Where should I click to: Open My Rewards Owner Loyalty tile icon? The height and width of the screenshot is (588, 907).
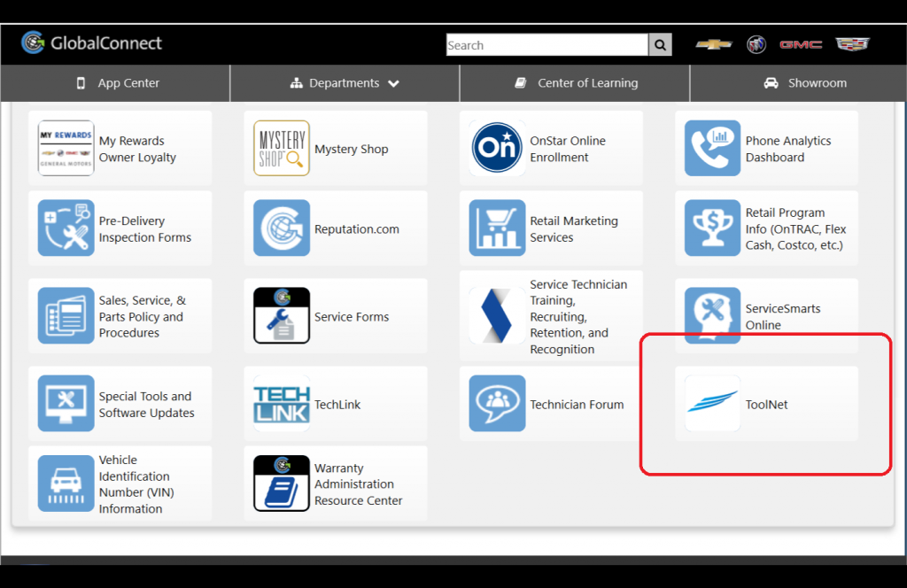click(66, 149)
